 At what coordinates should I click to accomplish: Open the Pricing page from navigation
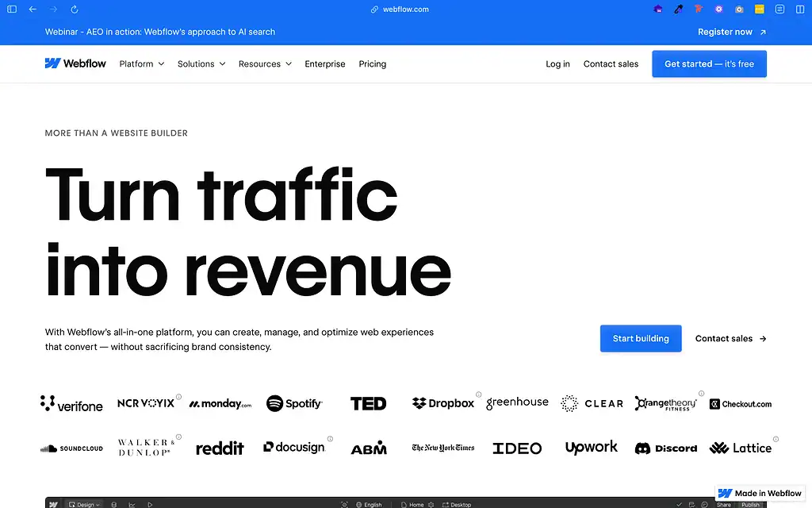pos(372,63)
